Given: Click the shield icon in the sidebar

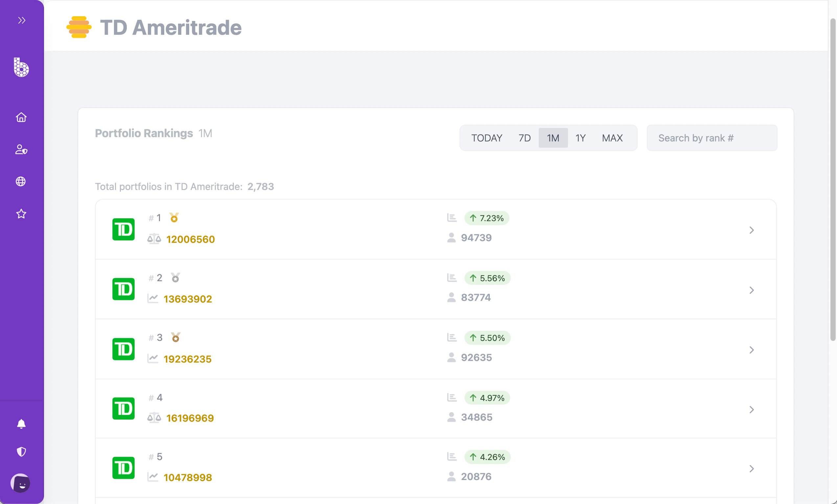Looking at the screenshot, I should point(21,451).
